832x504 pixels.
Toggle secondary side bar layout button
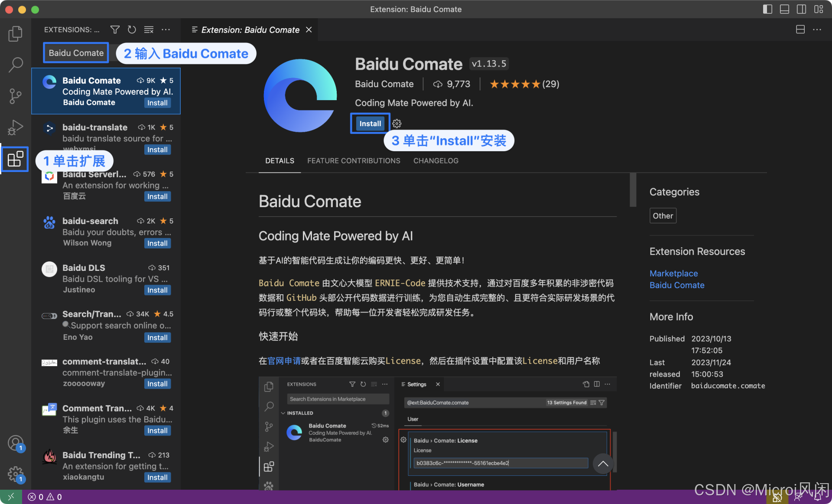click(801, 9)
